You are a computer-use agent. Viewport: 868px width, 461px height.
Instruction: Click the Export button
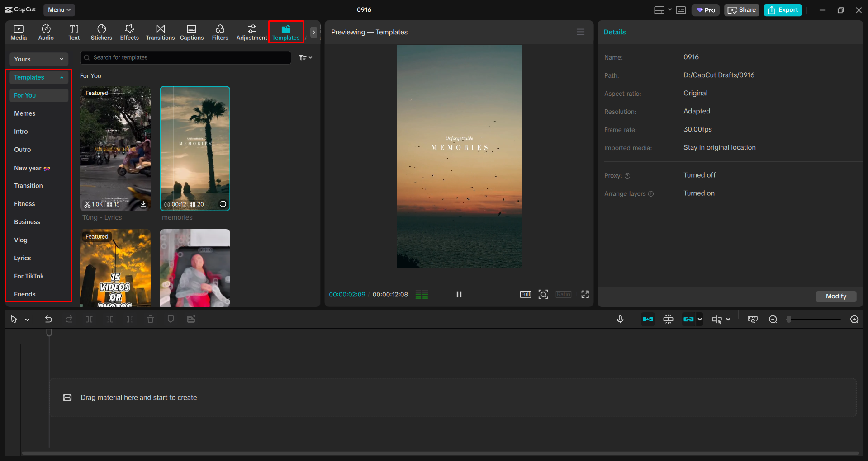[x=782, y=9]
